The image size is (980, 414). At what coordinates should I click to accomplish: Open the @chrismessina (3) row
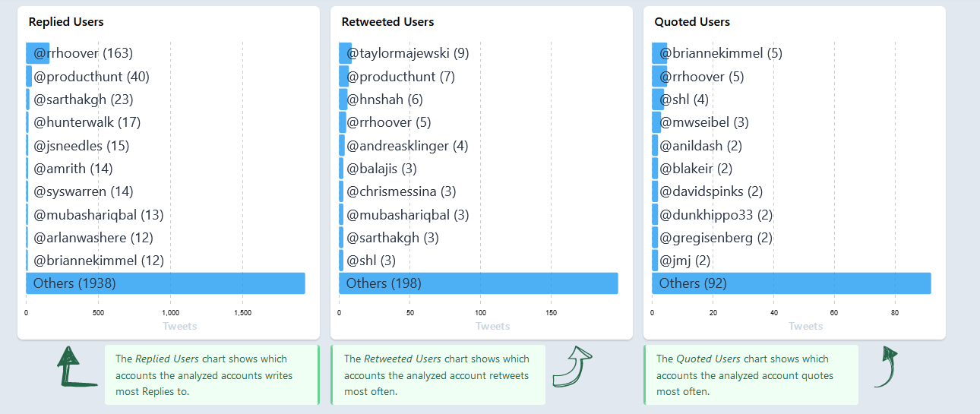401,191
